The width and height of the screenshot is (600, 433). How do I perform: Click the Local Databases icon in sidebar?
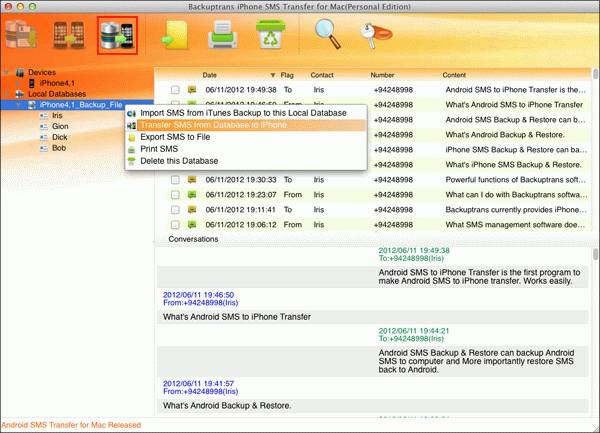click(x=20, y=94)
